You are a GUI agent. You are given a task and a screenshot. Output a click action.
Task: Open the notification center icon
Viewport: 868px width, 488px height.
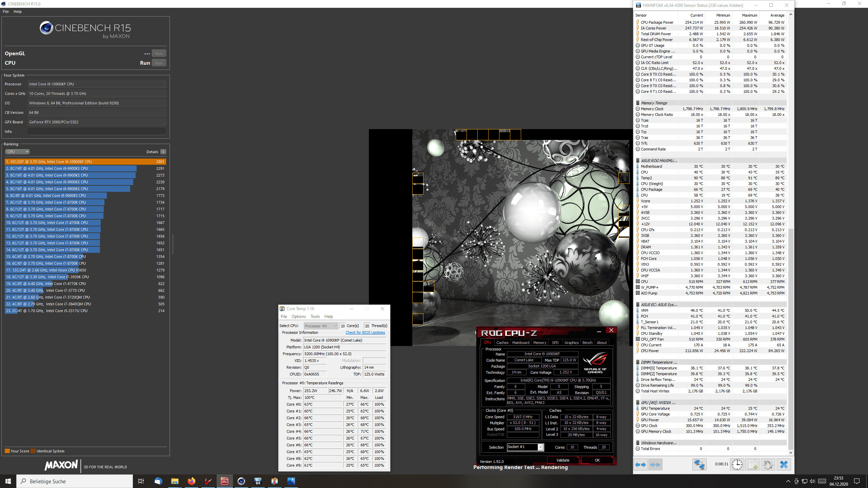[x=857, y=481]
